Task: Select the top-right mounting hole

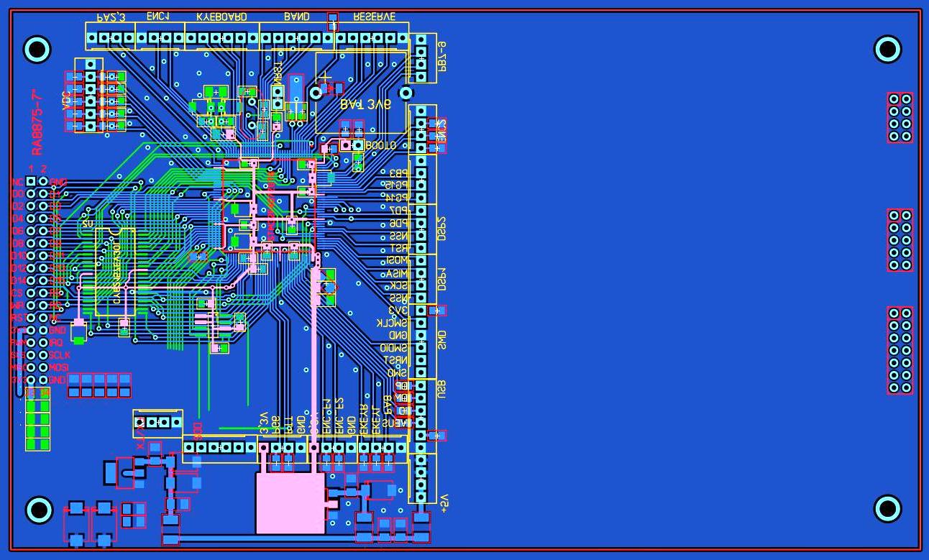Action: (887, 49)
